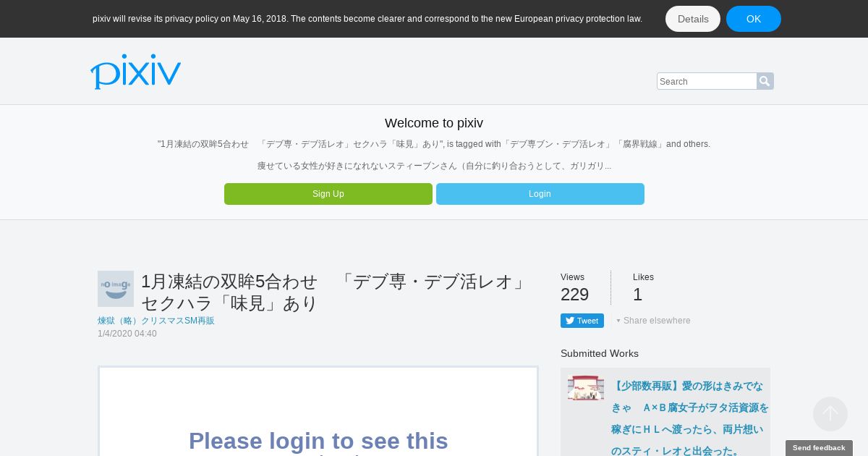Expand the Share elsewhere options
This screenshot has height=456, width=868.
pos(653,321)
